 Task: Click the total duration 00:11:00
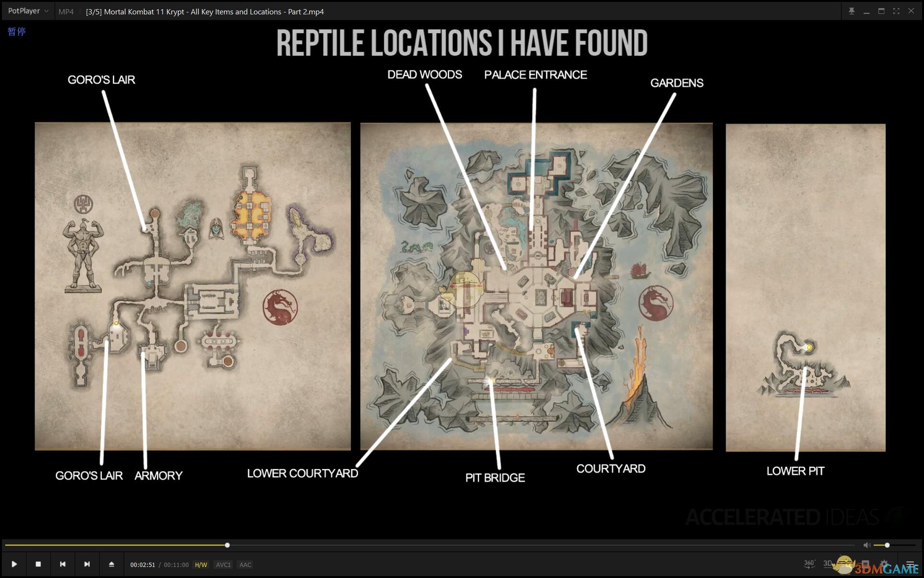point(176,565)
